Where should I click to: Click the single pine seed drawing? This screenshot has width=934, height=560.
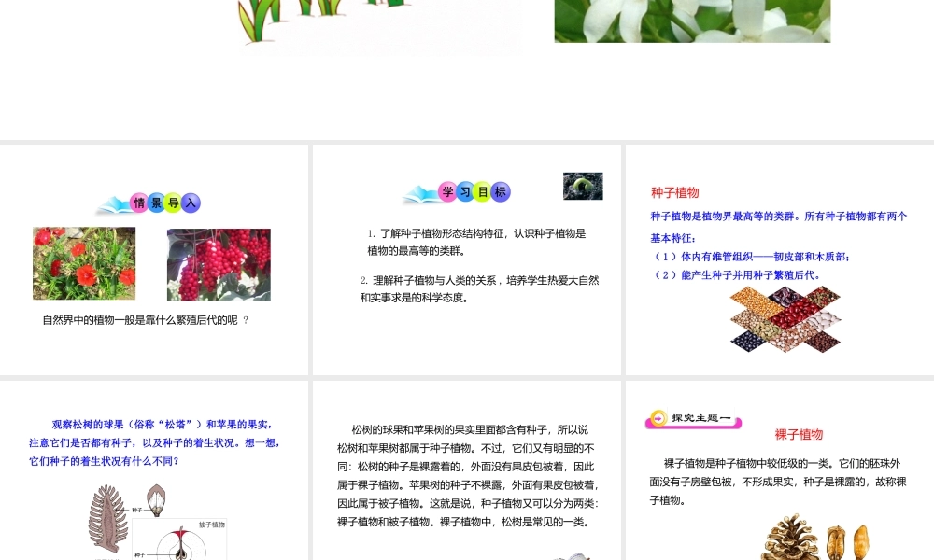[x=157, y=500]
